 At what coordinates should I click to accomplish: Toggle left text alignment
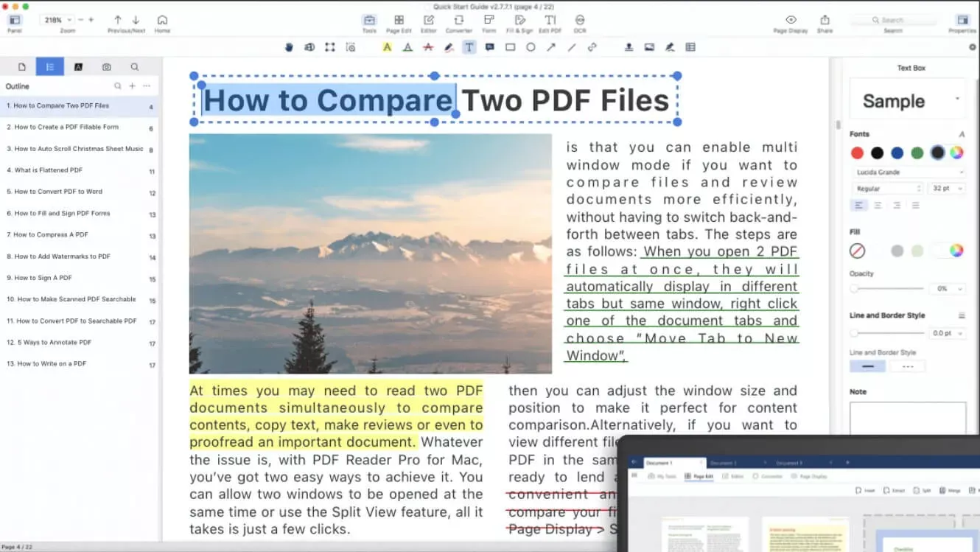pos(858,206)
